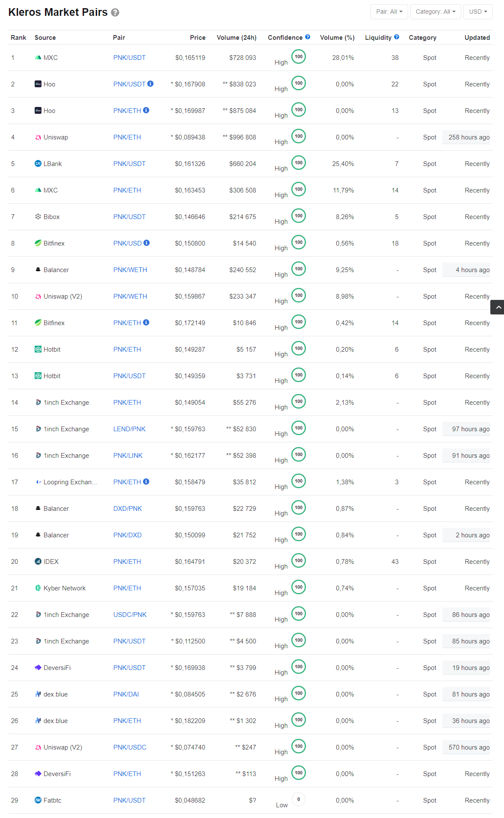The height and width of the screenshot is (818, 504).
Task: Open the Bibox source name
Action: (51, 217)
